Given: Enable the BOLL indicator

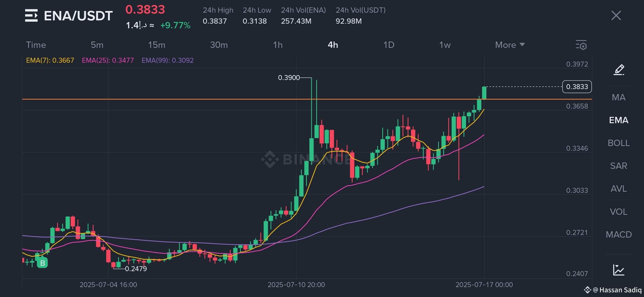Looking at the screenshot, I should tap(619, 143).
